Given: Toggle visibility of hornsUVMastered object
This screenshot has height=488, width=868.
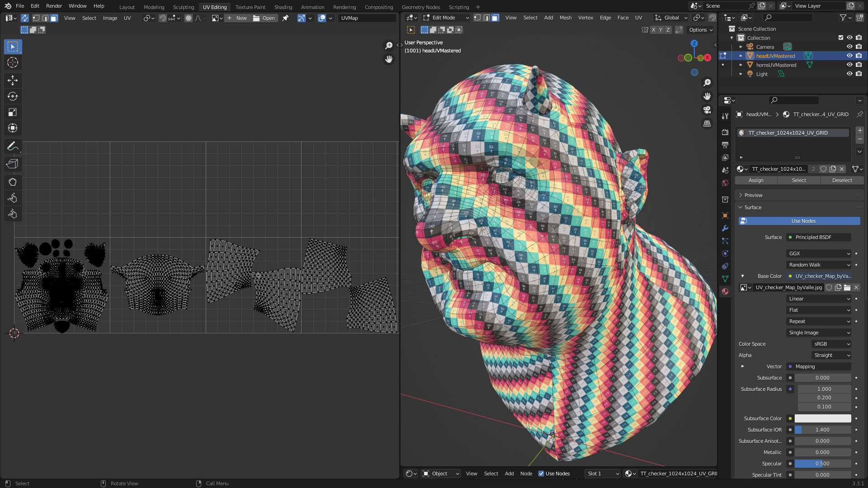Looking at the screenshot, I should (849, 65).
